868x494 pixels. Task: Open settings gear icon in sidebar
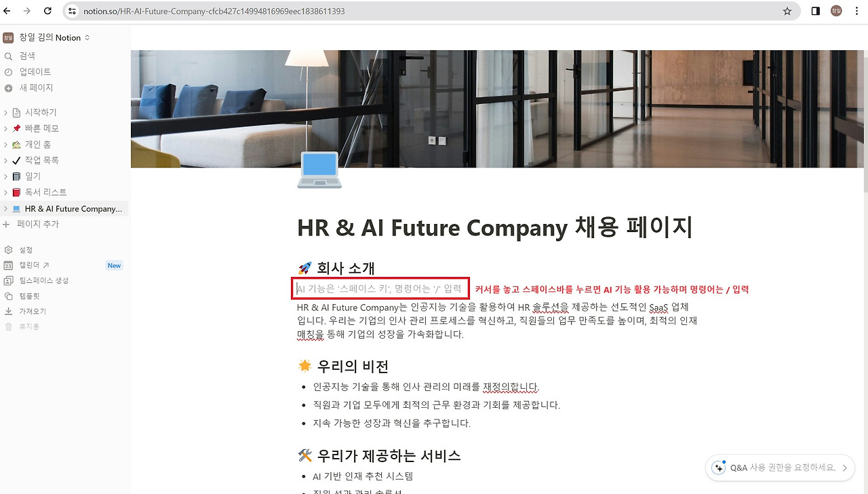(x=8, y=250)
